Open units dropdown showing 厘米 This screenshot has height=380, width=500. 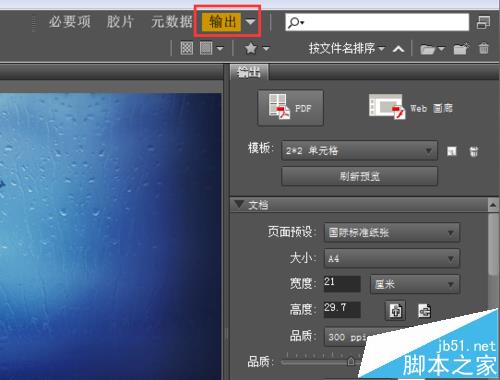[x=415, y=284]
